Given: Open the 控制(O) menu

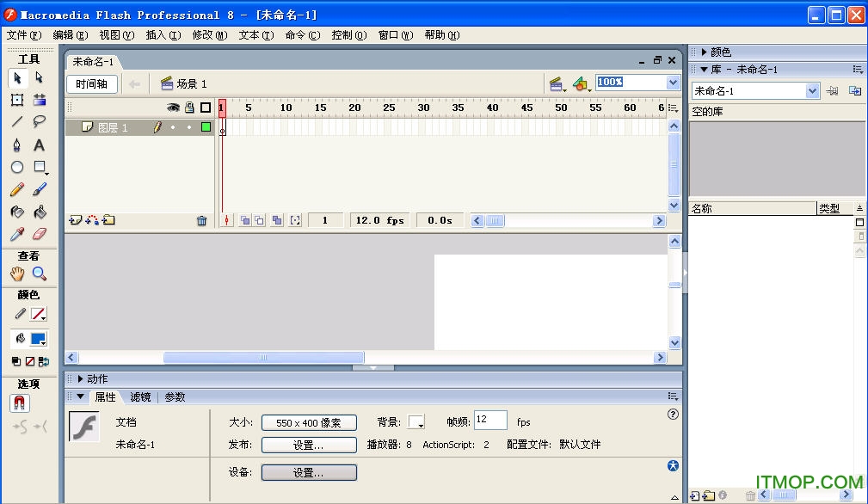Looking at the screenshot, I should pyautogui.click(x=348, y=35).
